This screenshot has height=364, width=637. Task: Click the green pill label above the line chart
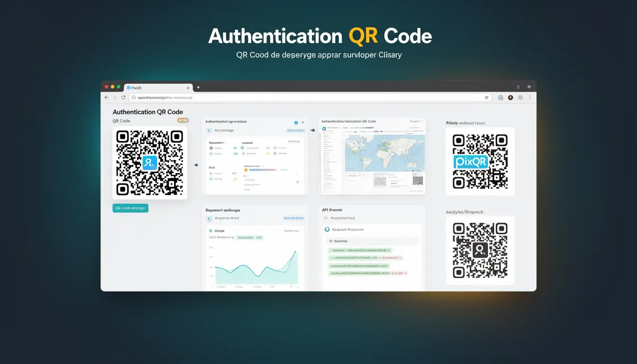click(x=250, y=237)
